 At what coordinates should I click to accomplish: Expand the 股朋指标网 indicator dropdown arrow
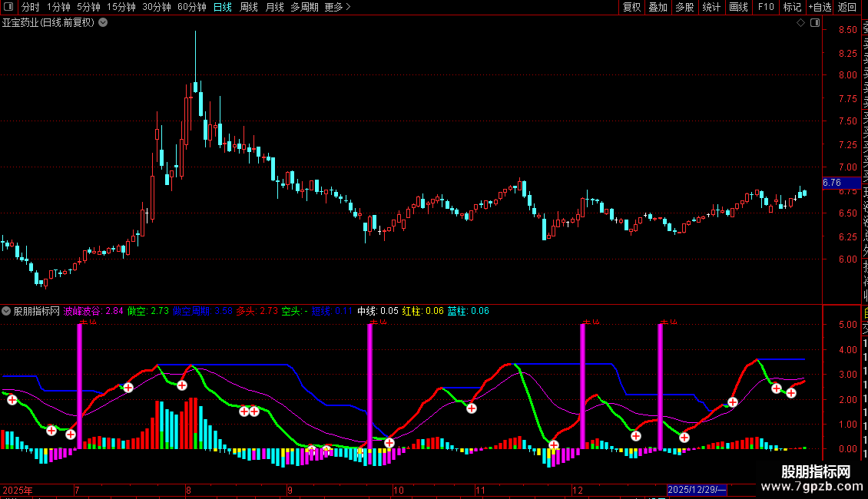click(x=7, y=312)
